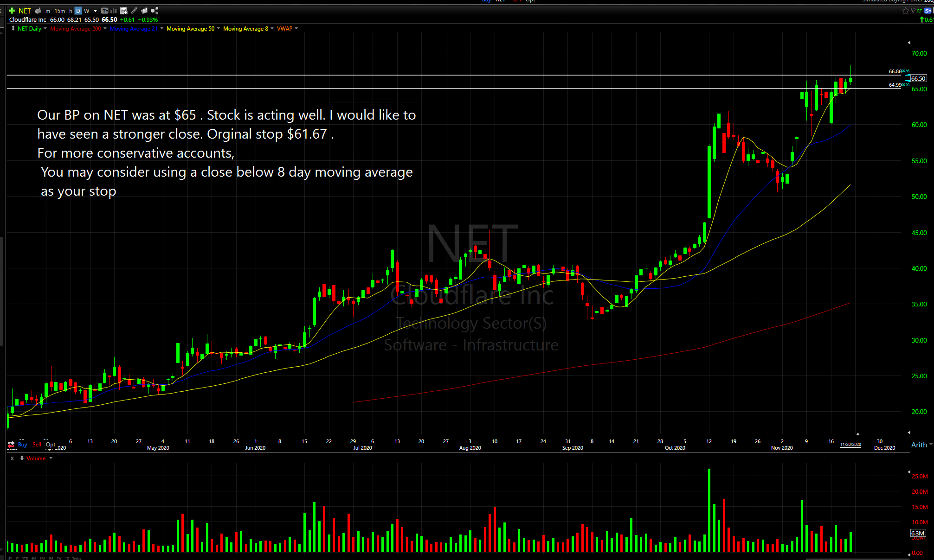
Task: Open the timeframe dropdown arrow after W
Action: tap(96, 11)
